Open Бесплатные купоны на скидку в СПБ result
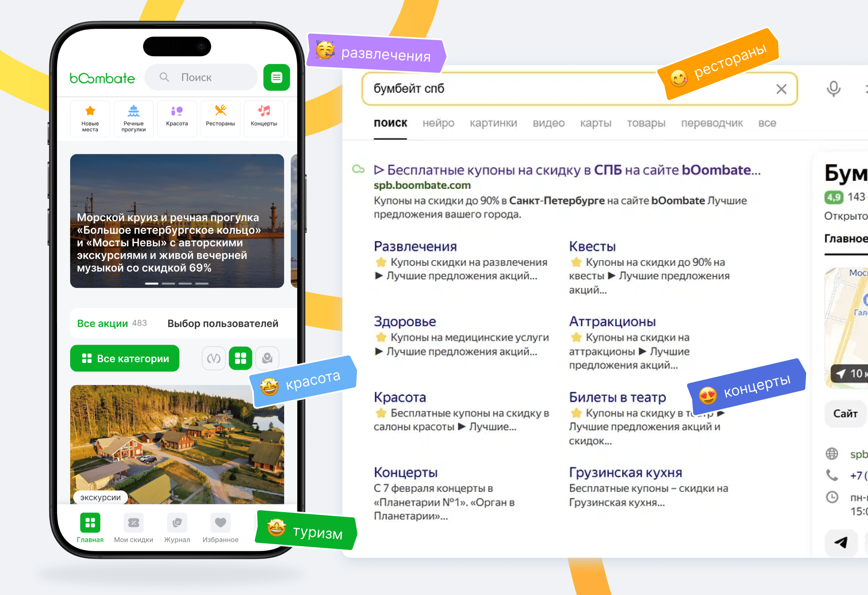Image resolution: width=868 pixels, height=595 pixels. pos(567,170)
